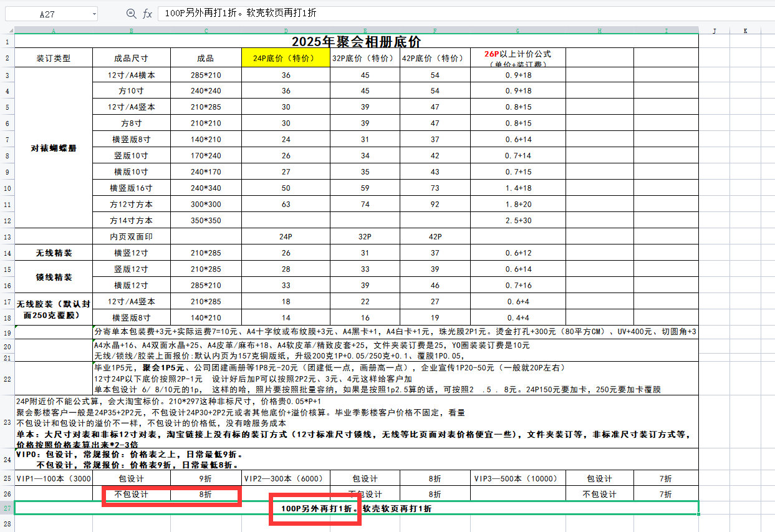
Task: Click the 2.5+30 formula cell
Action: click(x=517, y=220)
